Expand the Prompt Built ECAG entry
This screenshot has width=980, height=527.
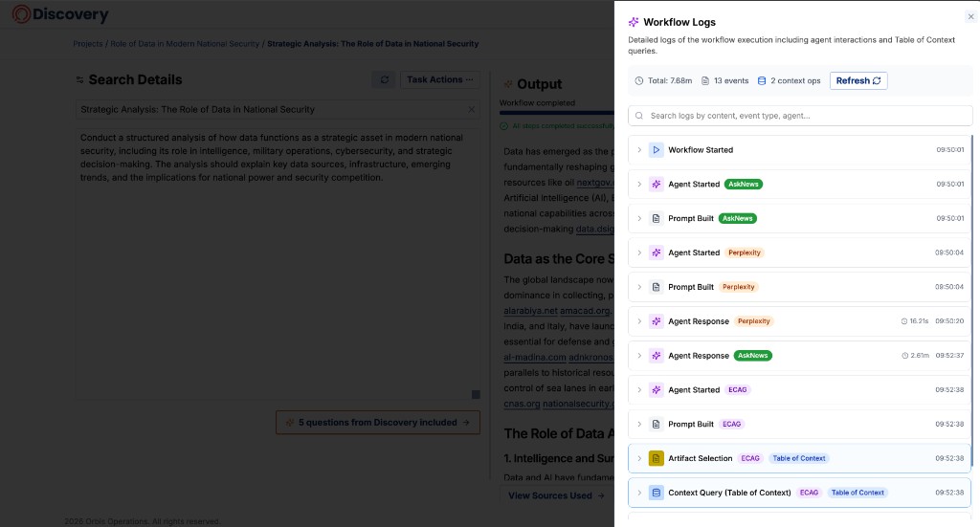point(638,424)
